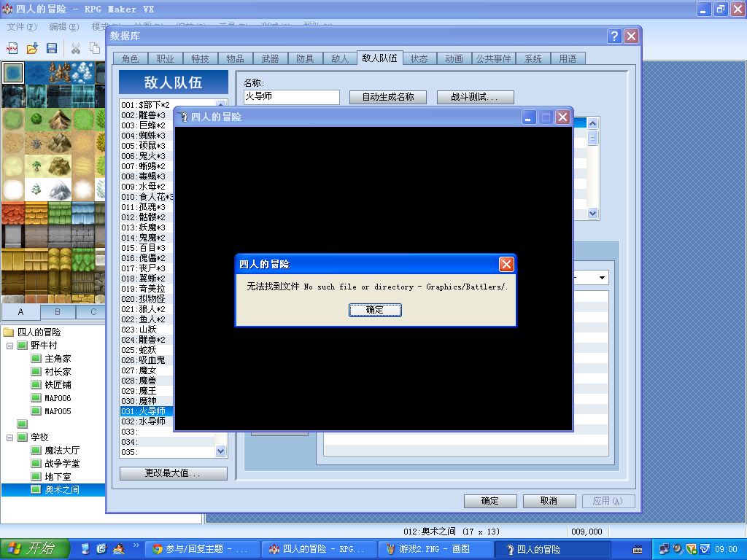Click the 取消 button in database
747x560 pixels.
[x=549, y=501]
